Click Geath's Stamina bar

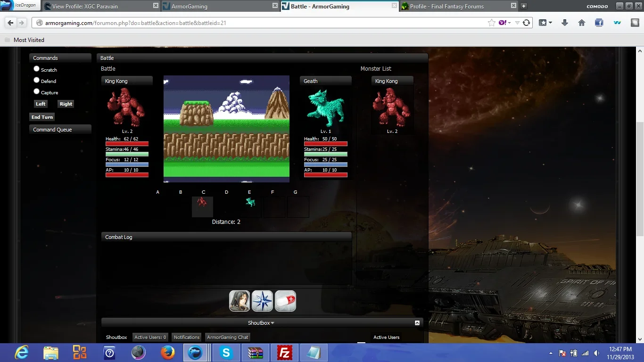tap(326, 154)
